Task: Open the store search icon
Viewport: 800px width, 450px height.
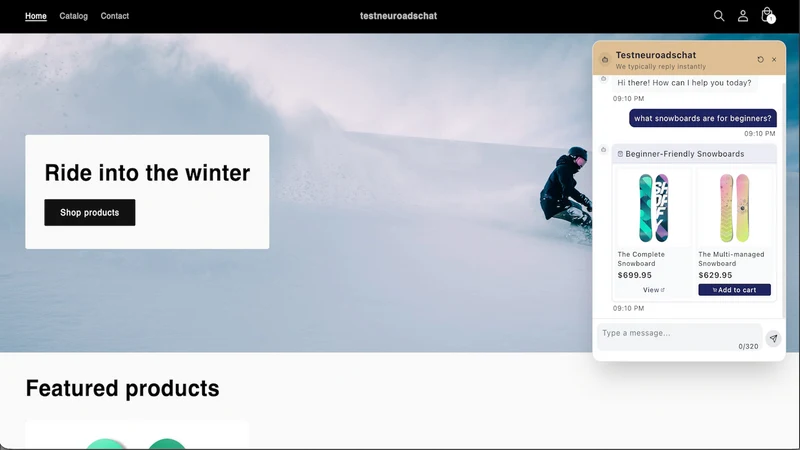Action: coord(719,16)
